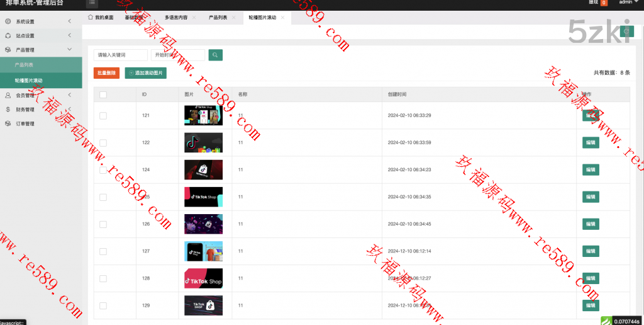644x325 pixels.
Task: Select the checkbox for row ID 127
Action: [103, 251]
